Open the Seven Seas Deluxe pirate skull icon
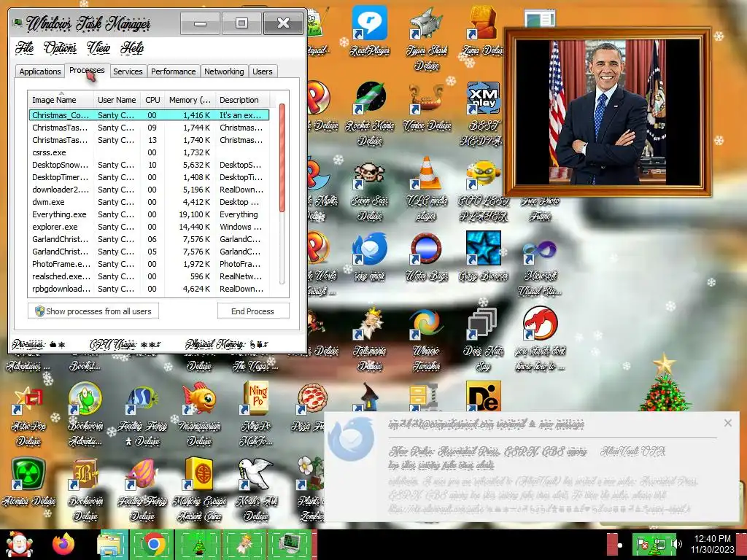747x560 pixels. pos(370,190)
